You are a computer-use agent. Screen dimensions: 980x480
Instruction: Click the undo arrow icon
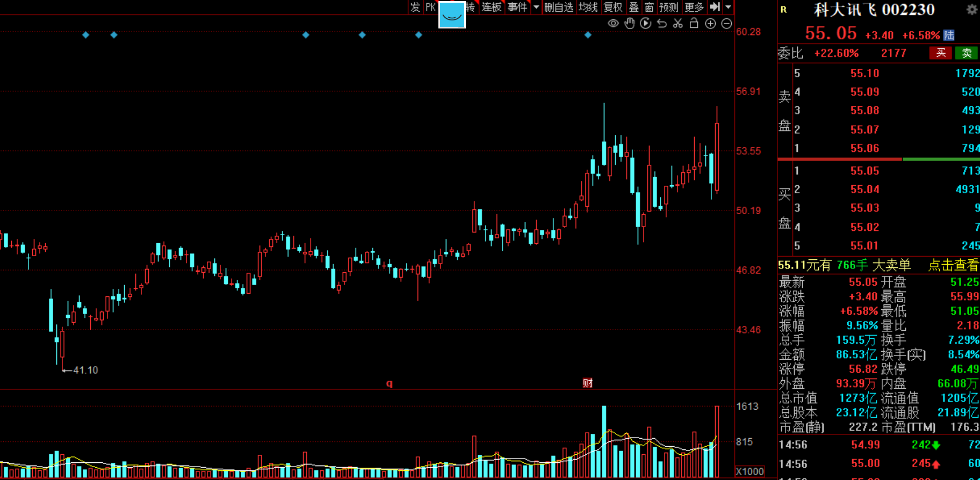pos(662,24)
